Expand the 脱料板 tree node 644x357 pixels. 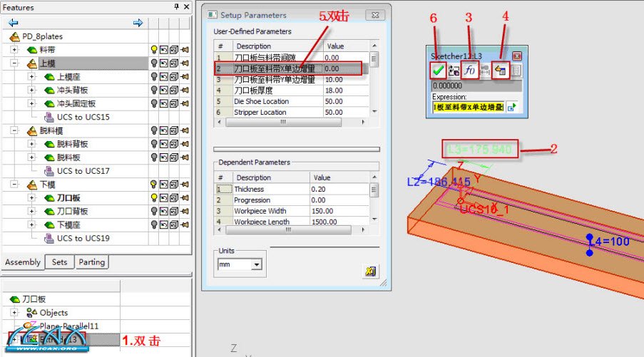tap(31, 157)
